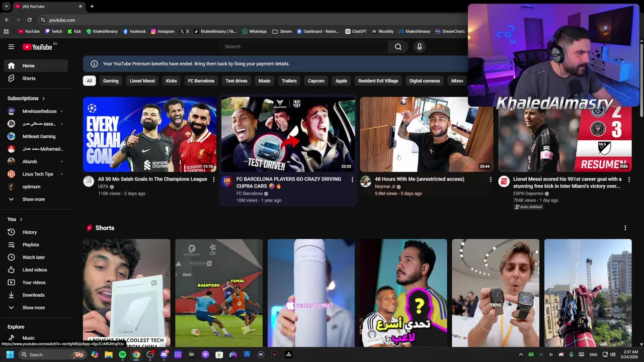
Task: Open Instagram bookmark
Action: coord(163,31)
